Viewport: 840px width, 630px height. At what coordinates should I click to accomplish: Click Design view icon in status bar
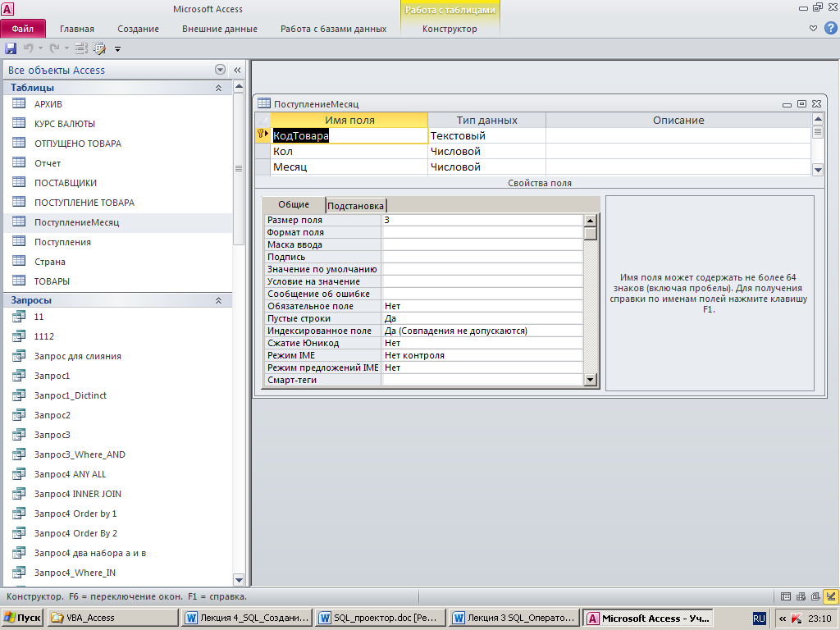click(x=831, y=596)
